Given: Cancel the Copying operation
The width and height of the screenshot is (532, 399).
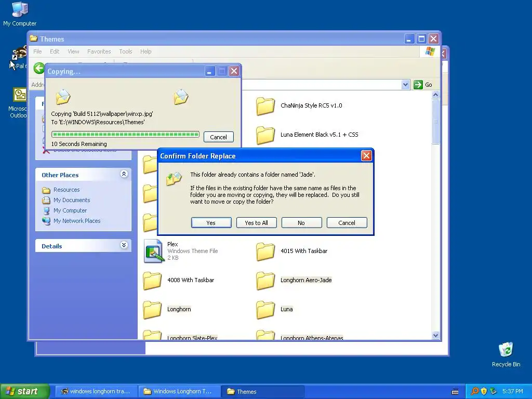Looking at the screenshot, I should point(218,137).
